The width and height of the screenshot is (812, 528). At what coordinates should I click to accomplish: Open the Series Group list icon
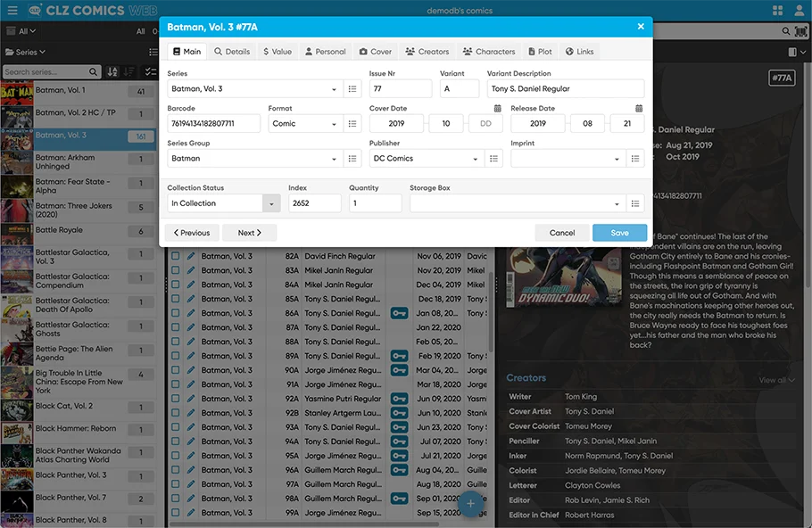(352, 159)
